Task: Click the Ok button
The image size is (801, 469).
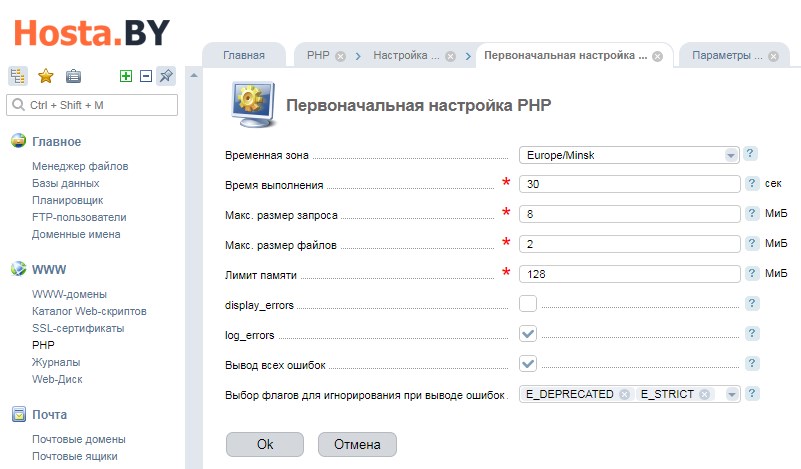Action: pyautogui.click(x=265, y=444)
